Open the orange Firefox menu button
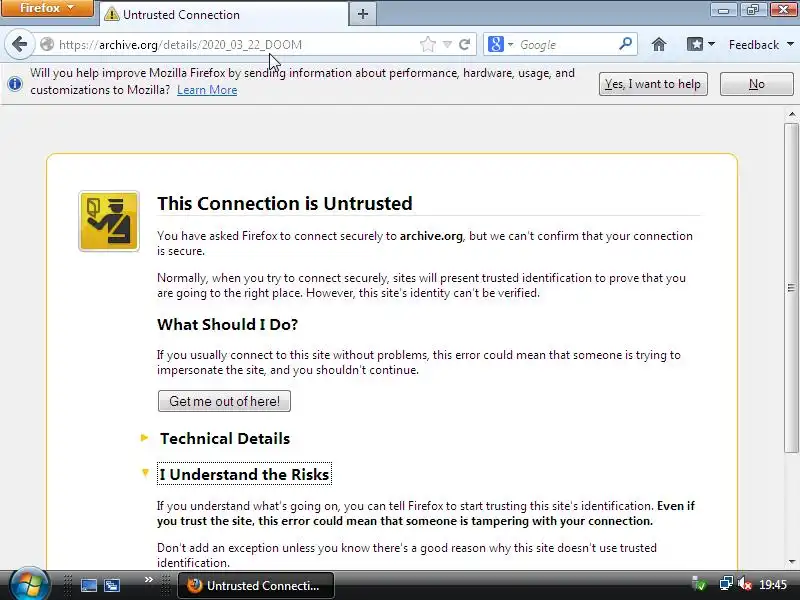 pyautogui.click(x=47, y=9)
